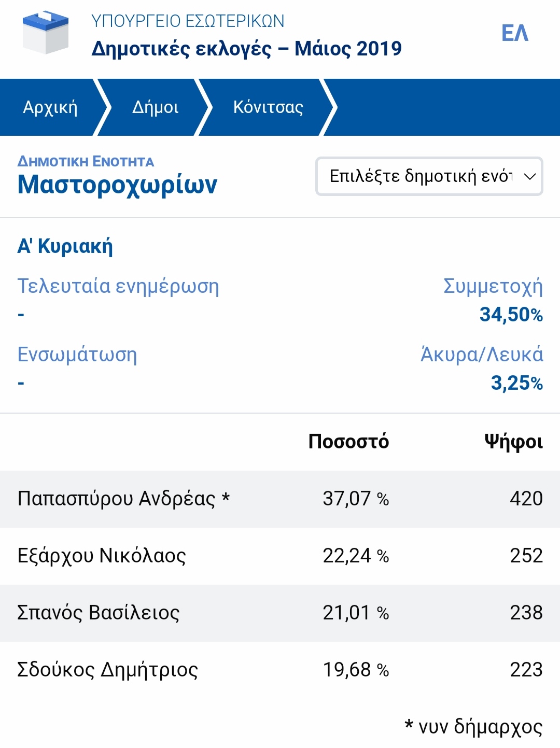
Task: Click the Ψήφοι column header
Action: (x=513, y=442)
